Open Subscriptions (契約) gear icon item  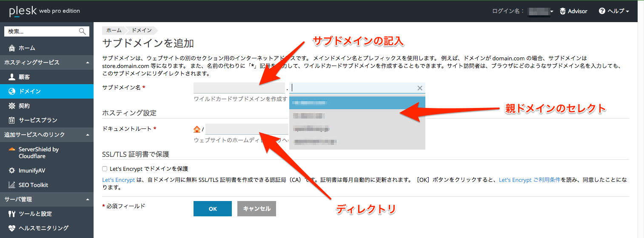tap(12, 106)
